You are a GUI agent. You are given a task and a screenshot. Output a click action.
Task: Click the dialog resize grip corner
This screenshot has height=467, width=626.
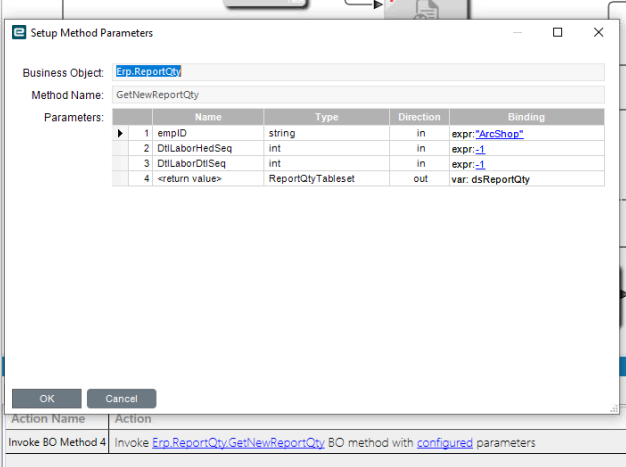click(614, 408)
